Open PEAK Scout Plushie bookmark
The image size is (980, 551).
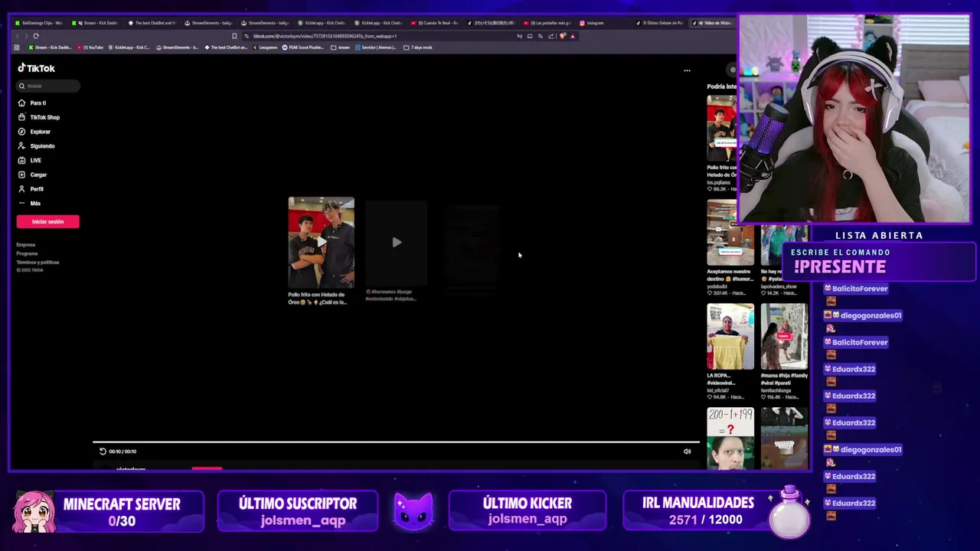(x=304, y=47)
